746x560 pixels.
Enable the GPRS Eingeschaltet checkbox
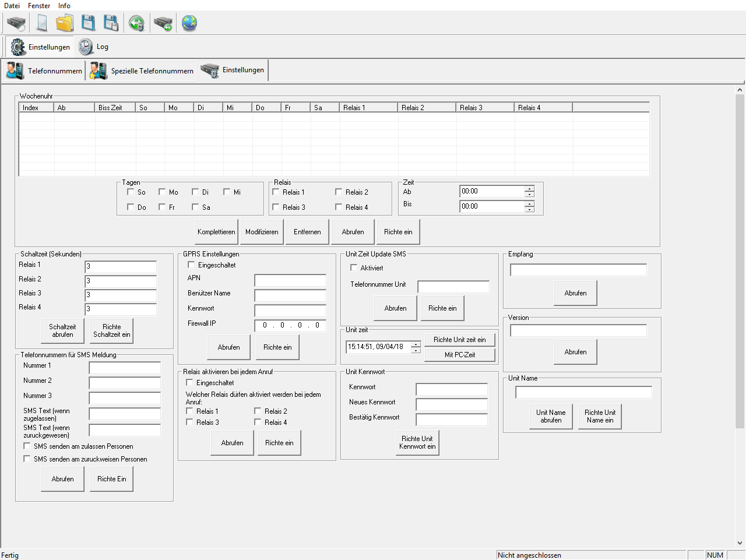tap(191, 265)
